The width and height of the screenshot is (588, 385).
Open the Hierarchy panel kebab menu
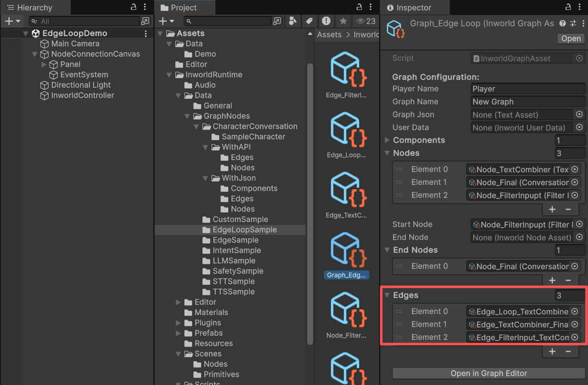point(145,7)
